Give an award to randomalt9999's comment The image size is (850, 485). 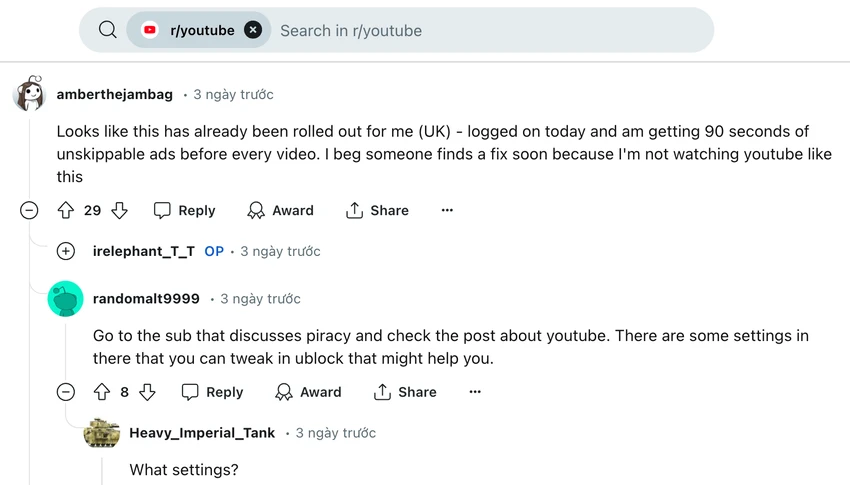(x=308, y=392)
